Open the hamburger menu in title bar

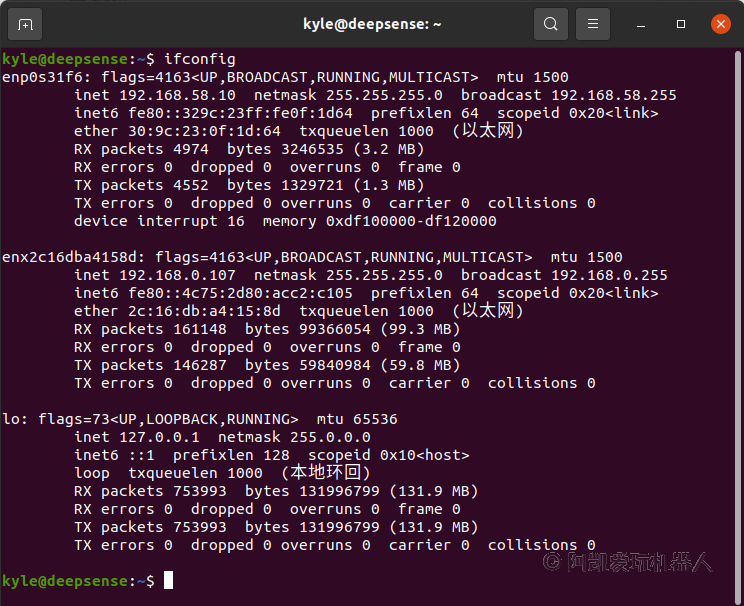click(x=593, y=23)
